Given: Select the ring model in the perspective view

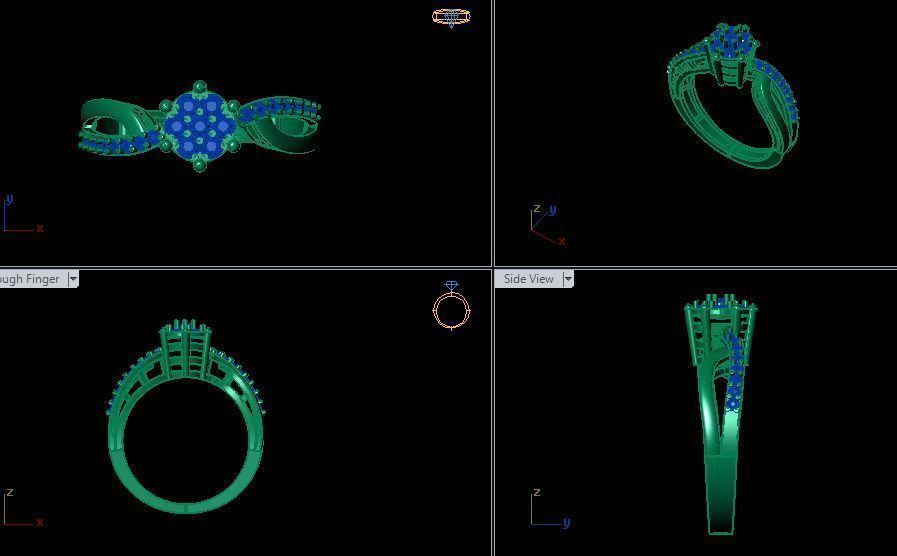Looking at the screenshot, I should (x=732, y=96).
